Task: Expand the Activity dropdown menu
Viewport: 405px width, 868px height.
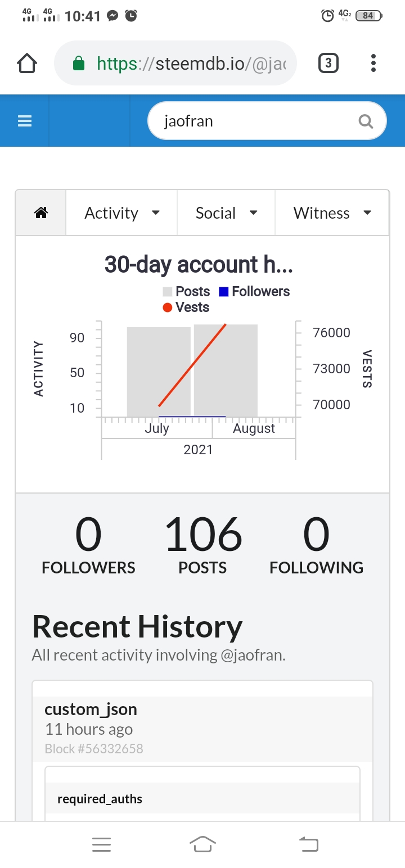Action: click(121, 213)
